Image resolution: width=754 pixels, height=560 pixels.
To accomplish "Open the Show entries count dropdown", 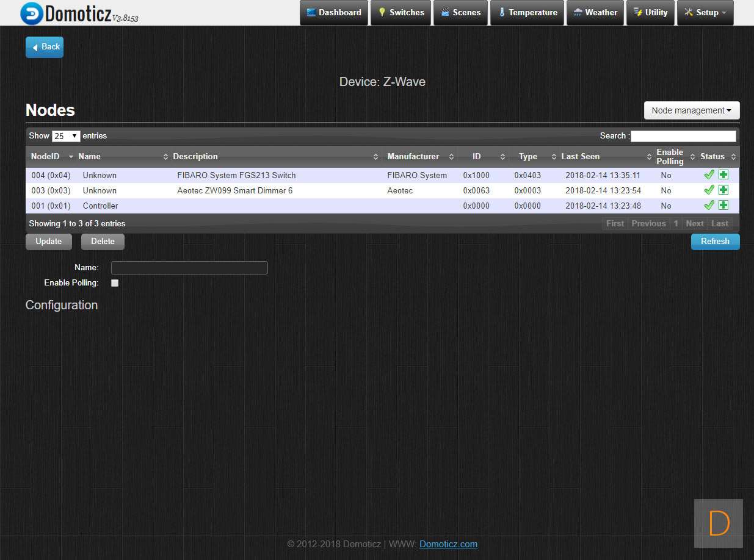I will (66, 136).
